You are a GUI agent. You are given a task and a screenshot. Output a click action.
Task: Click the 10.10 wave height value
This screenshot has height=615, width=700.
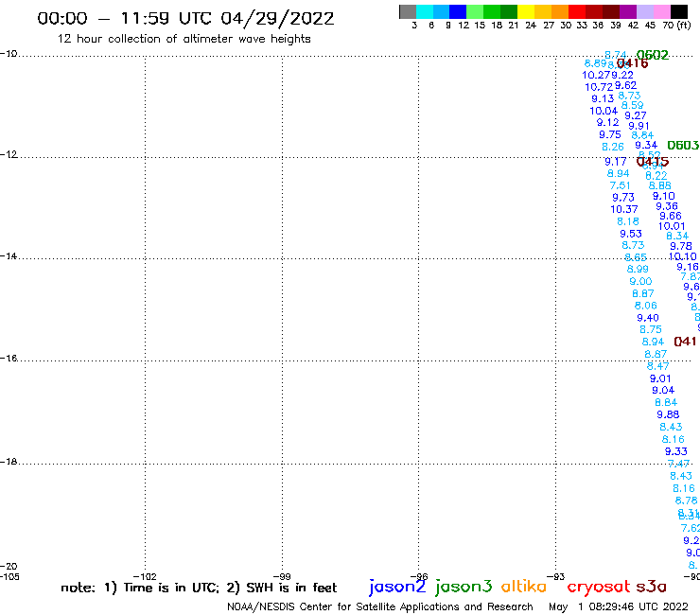tap(683, 256)
